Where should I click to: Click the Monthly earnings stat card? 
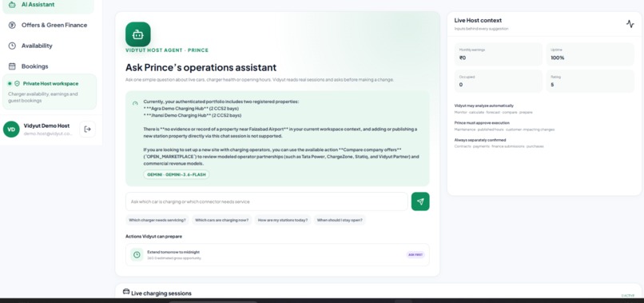coord(499,54)
